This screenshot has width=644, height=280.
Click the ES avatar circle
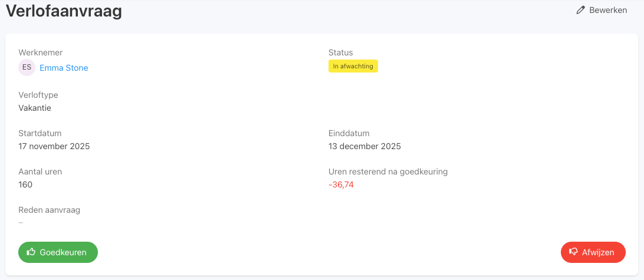[27, 67]
